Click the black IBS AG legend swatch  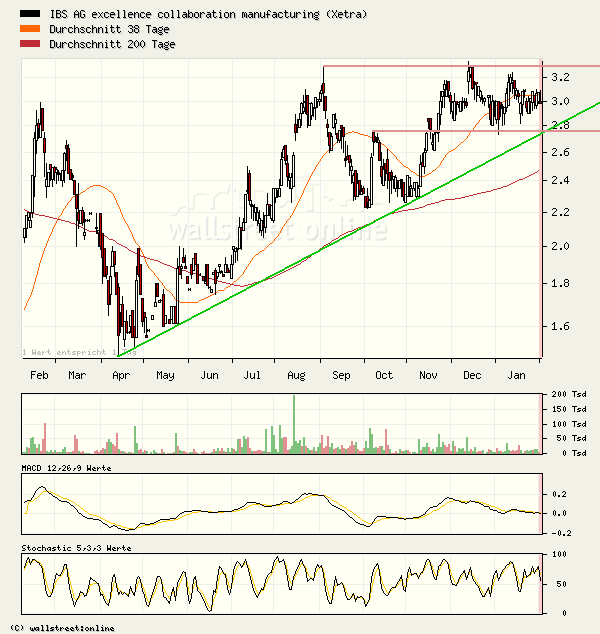[x=30, y=14]
